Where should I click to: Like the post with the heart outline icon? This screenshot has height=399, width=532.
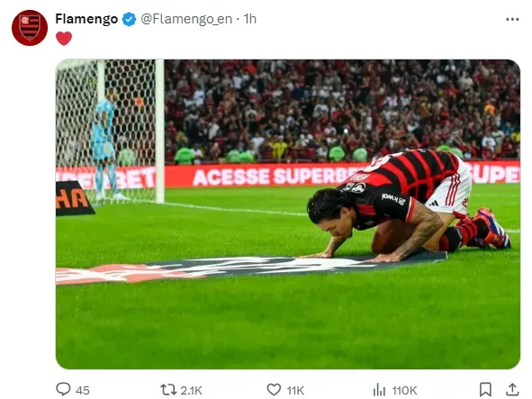pos(274,389)
